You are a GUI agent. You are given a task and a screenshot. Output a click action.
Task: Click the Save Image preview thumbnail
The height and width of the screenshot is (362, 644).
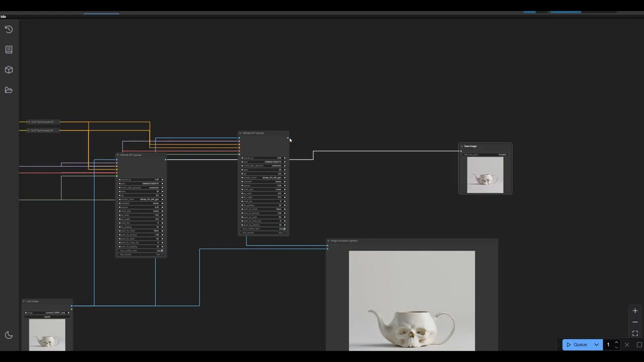[x=485, y=175]
